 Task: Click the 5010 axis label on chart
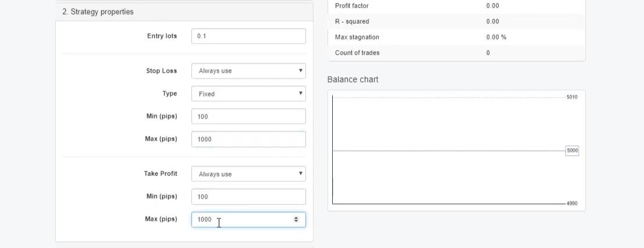click(x=572, y=97)
